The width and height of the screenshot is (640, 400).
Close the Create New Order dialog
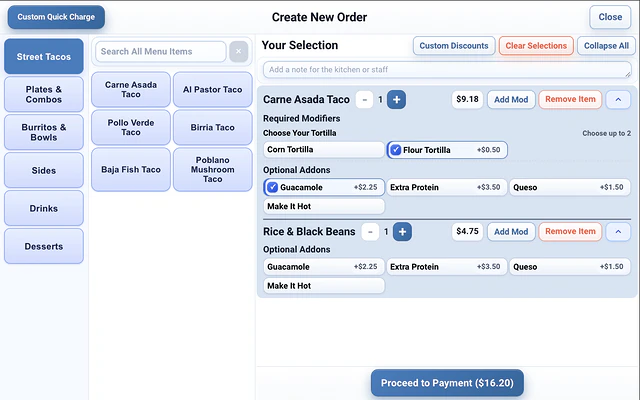coord(610,17)
